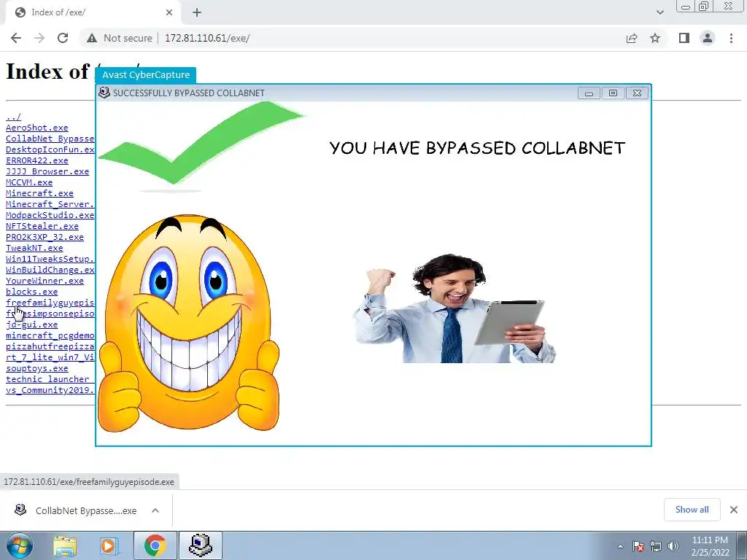Click the Minecraft.exe link
The image size is (747, 560).
tap(39, 193)
